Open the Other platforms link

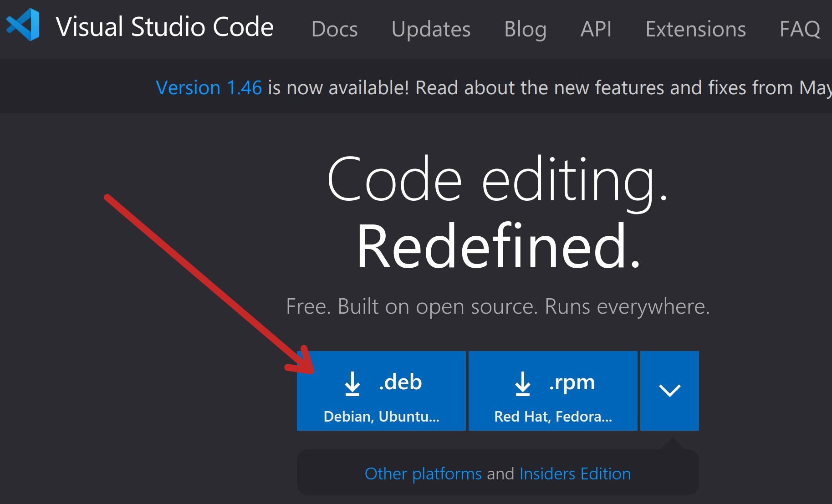(x=423, y=473)
